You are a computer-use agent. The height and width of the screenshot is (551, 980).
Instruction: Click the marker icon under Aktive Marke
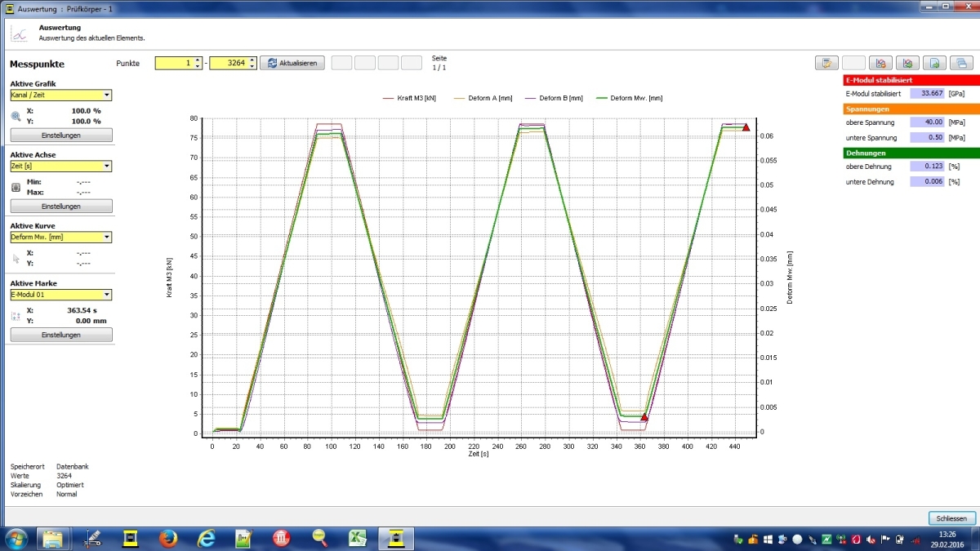point(16,316)
